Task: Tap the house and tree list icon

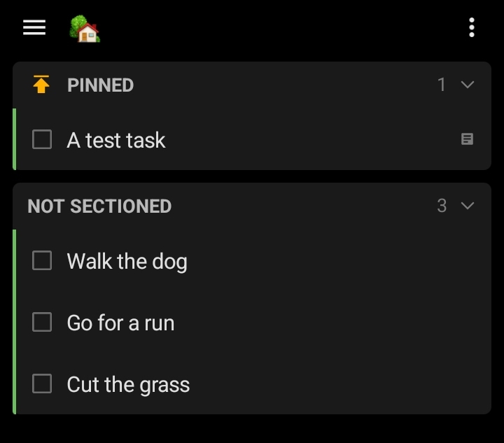Action: click(x=85, y=29)
